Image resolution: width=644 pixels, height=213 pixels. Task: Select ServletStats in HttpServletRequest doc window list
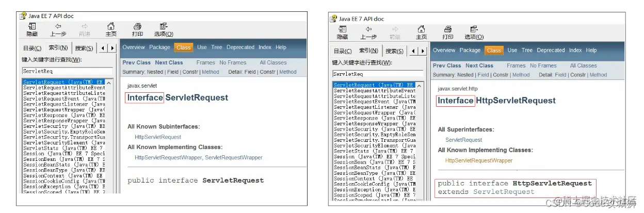click(x=375, y=151)
